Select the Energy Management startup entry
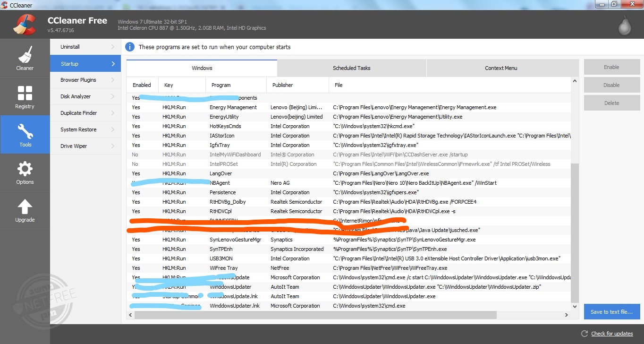The height and width of the screenshot is (344, 644). (349, 107)
